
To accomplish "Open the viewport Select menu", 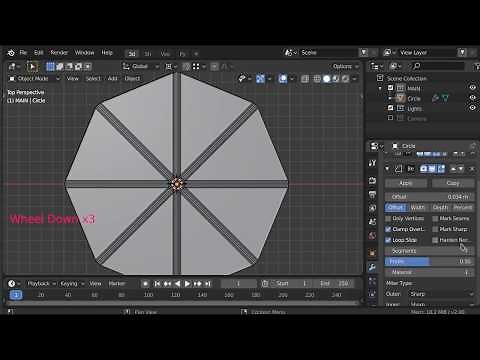I will coord(93,79).
